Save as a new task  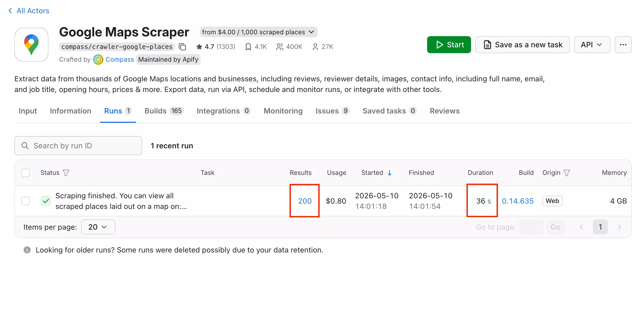click(522, 45)
